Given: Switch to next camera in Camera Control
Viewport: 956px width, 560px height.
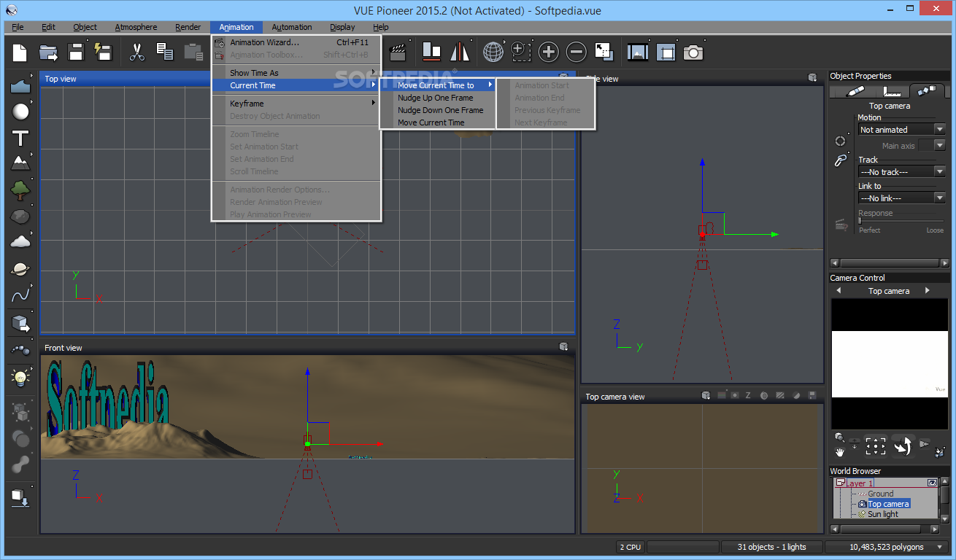Looking at the screenshot, I should pyautogui.click(x=928, y=290).
